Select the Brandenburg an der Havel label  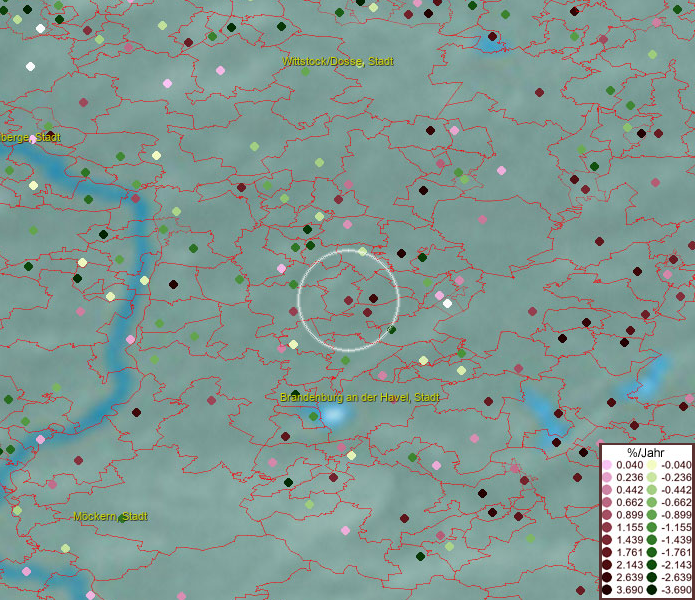358,398
